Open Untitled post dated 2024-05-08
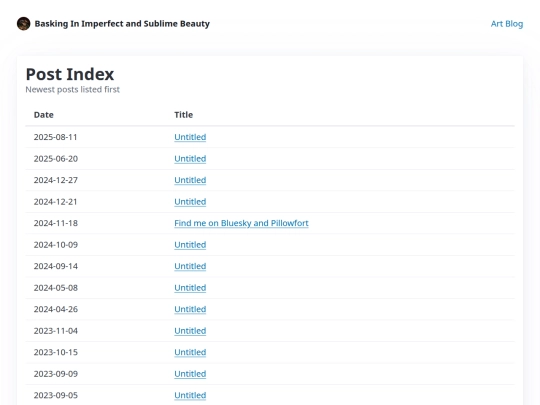Screen dimensions: 540x405 coord(190,288)
